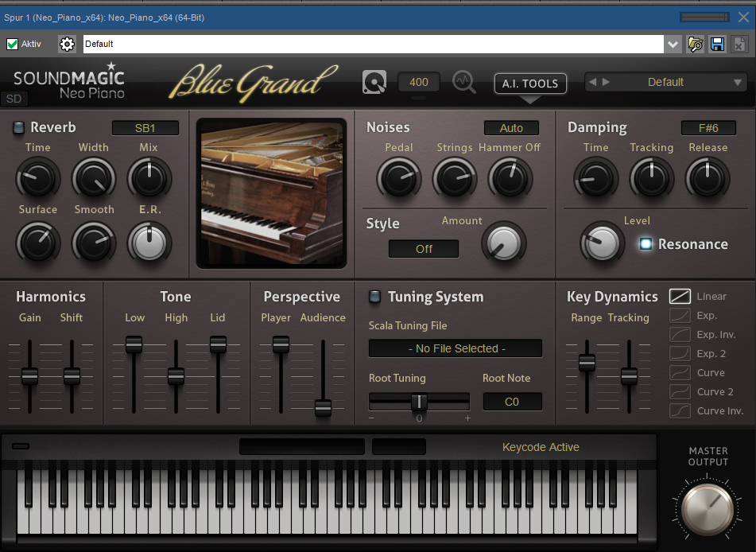Viewport: 756px width, 552px height.
Task: Click the Tone Lid fader
Action: point(218,344)
